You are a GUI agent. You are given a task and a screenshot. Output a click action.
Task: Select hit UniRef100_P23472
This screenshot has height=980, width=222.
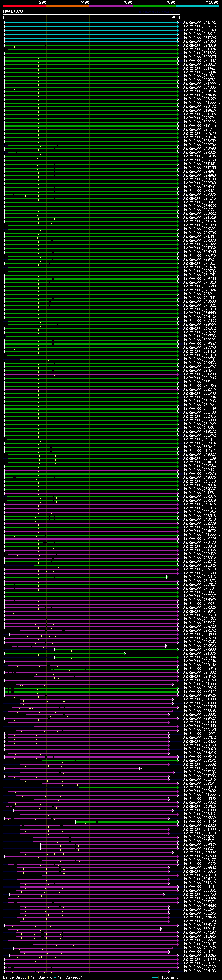tap(199, 106)
